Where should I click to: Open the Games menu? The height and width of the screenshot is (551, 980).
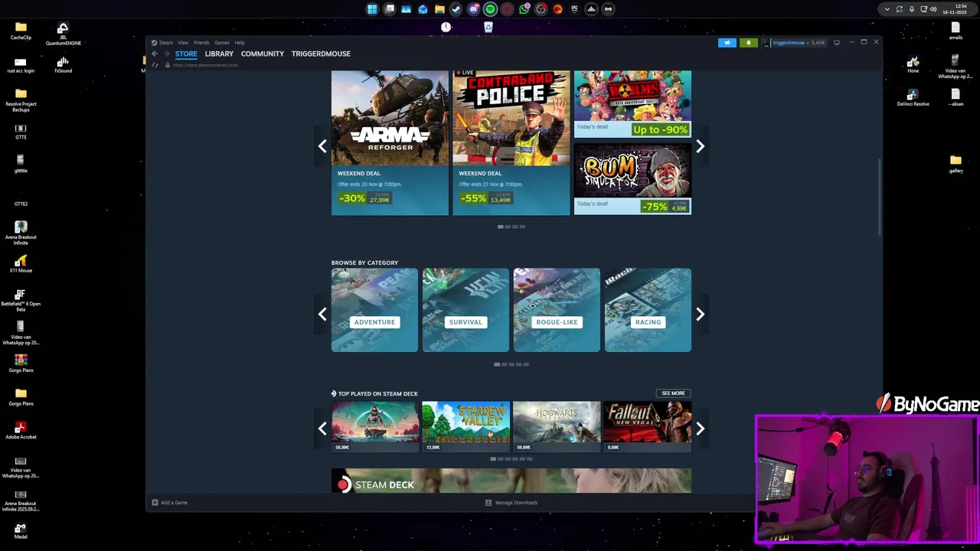click(222, 43)
